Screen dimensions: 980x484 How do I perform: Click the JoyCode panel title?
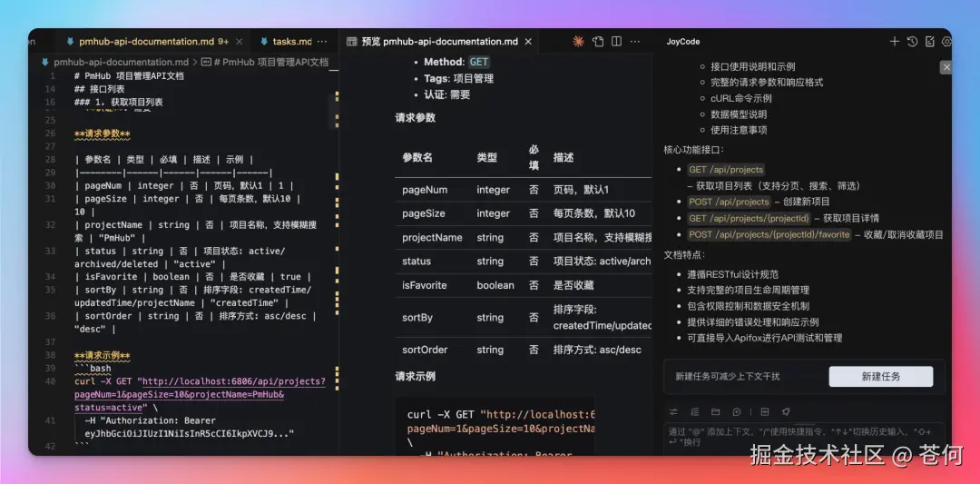[x=682, y=42]
